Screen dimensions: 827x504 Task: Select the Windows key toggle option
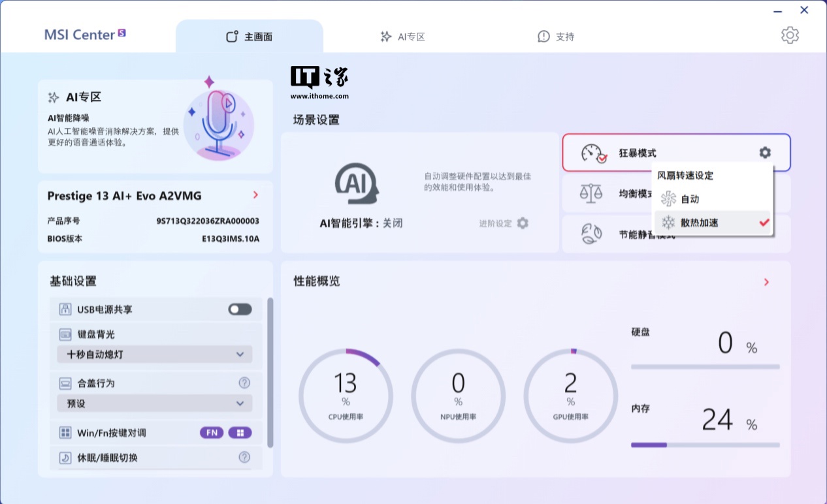[x=240, y=433]
